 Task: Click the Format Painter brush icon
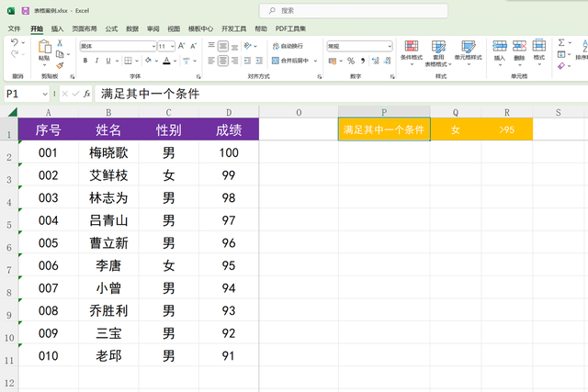[x=61, y=65]
